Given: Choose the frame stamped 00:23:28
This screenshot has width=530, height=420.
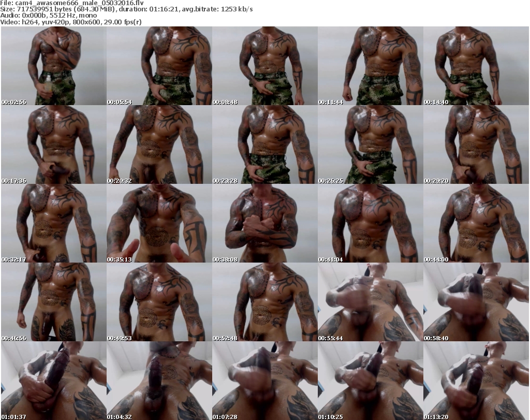Looking at the screenshot, I should click(264, 144).
